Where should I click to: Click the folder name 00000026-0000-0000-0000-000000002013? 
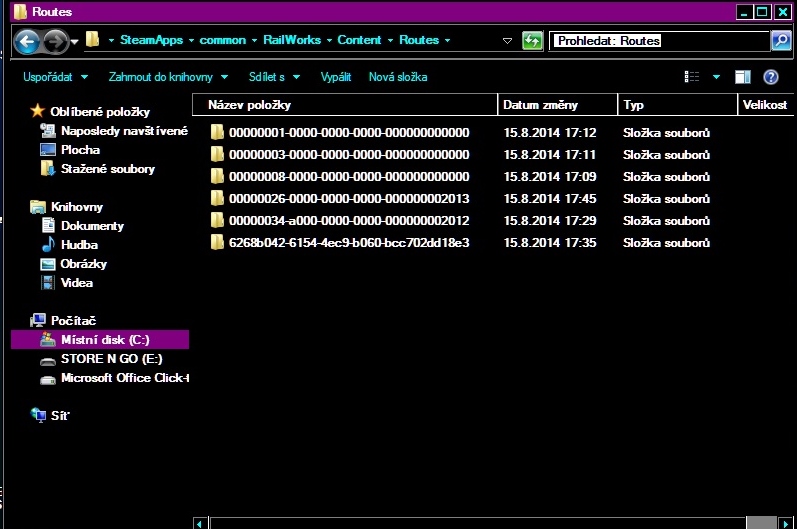coord(349,199)
